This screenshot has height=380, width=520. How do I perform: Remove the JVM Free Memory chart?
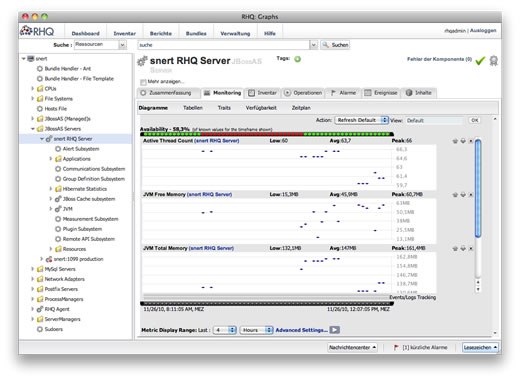[x=471, y=195]
